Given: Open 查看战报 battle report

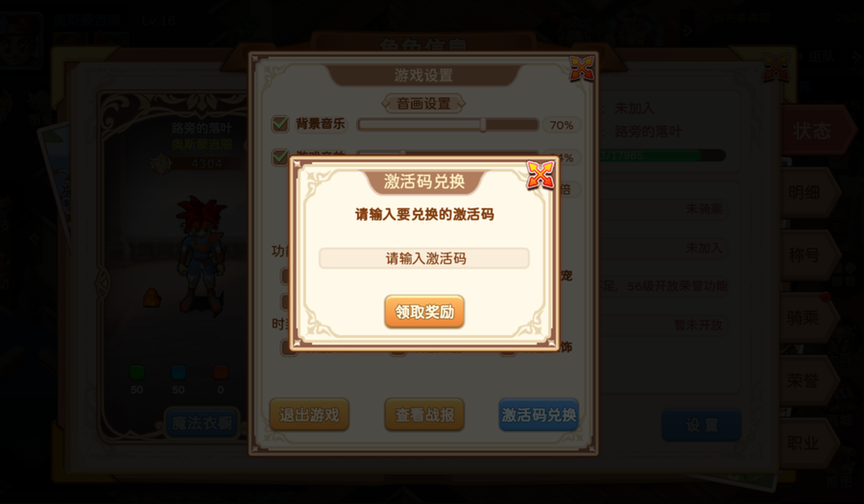Looking at the screenshot, I should click(424, 415).
